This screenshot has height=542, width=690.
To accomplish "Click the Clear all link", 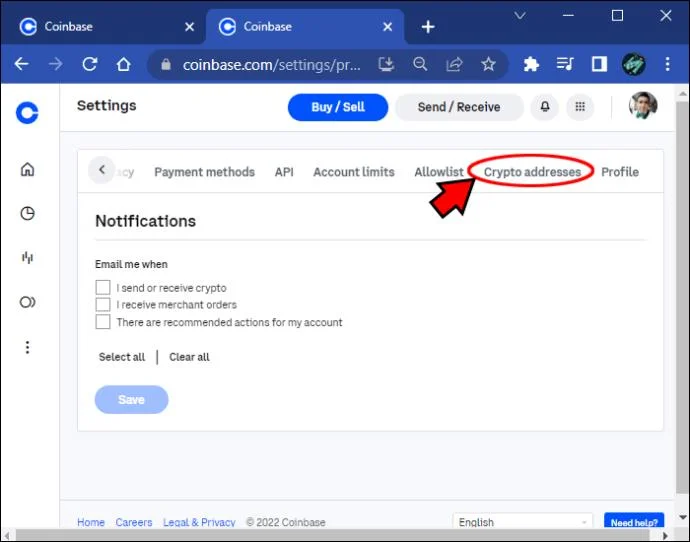I will tap(189, 357).
